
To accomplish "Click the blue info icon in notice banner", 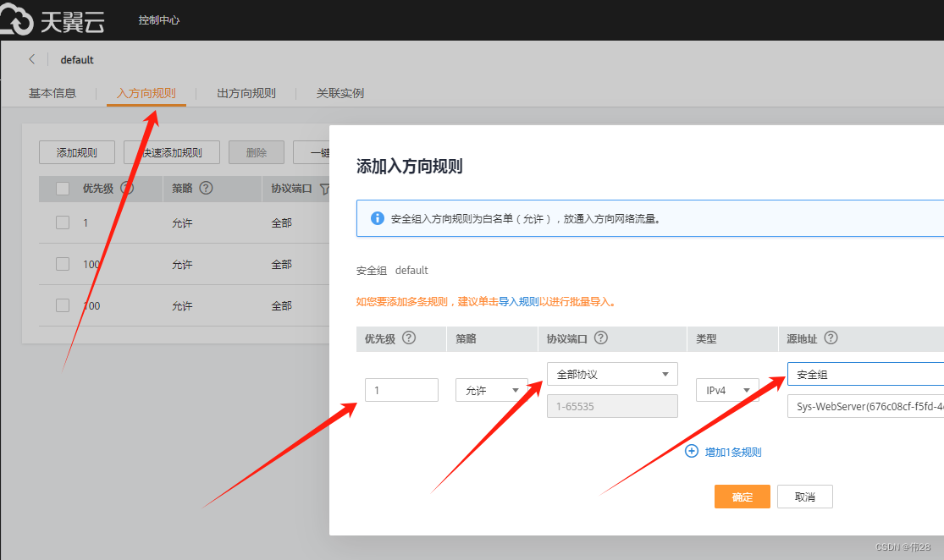I will pos(378,218).
